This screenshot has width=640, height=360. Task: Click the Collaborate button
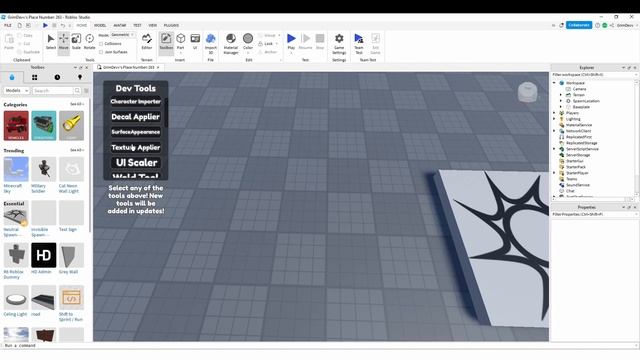(579, 25)
